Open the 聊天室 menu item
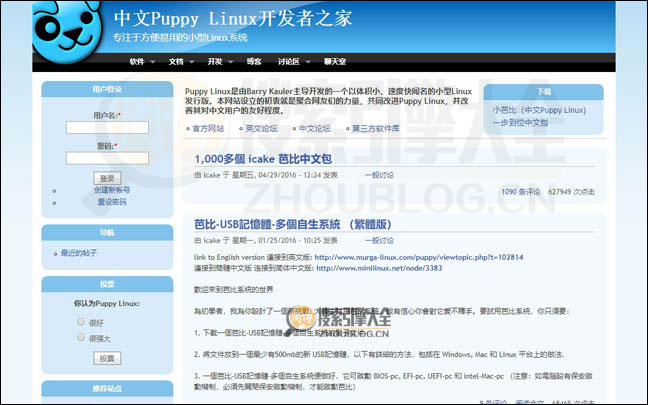The height and width of the screenshot is (405, 648). point(335,62)
